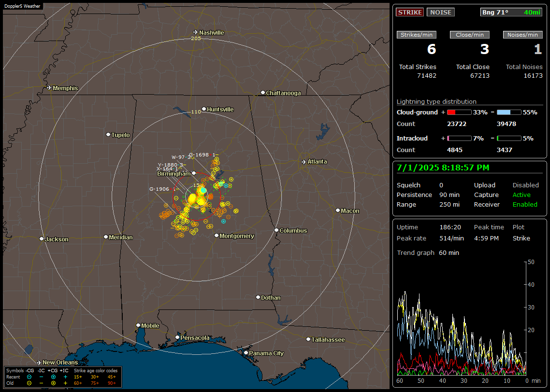Click the red positive cloud-ground percentage bar

pyautogui.click(x=459, y=112)
